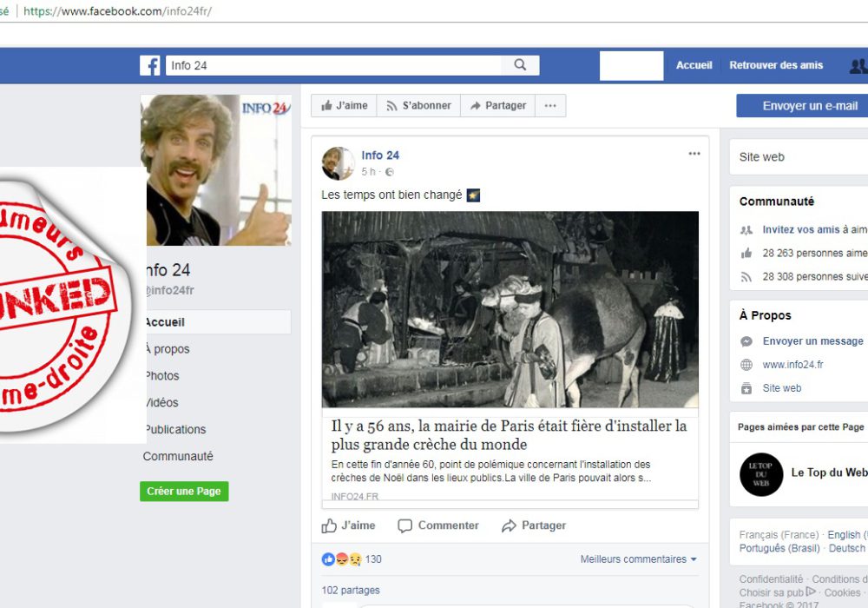Viewport: 868px width, 608px height.
Task: Click the reaction emoji icons on the post
Action: [x=341, y=559]
